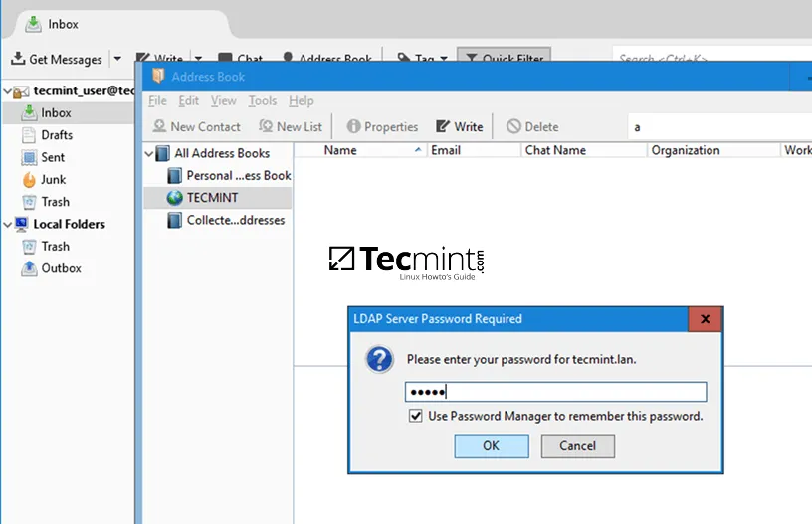Image resolution: width=812 pixels, height=524 pixels.
Task: Click the Delete toolbar button
Action: [x=533, y=126]
